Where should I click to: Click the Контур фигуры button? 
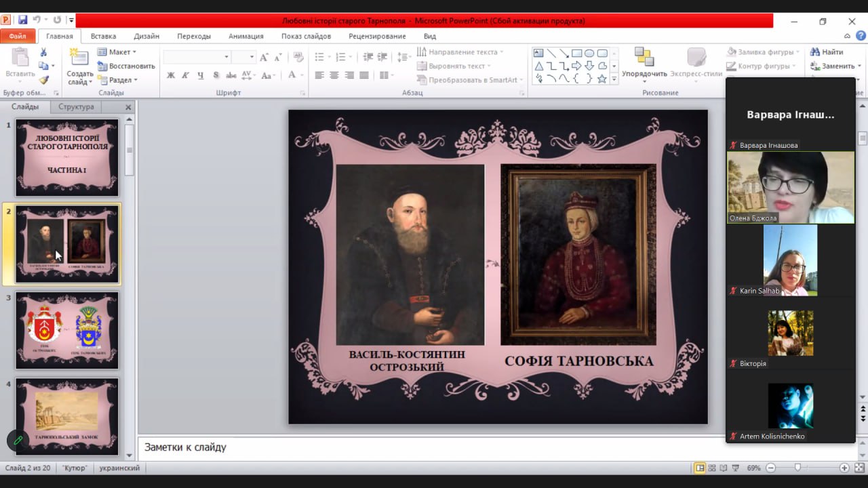pyautogui.click(x=762, y=66)
